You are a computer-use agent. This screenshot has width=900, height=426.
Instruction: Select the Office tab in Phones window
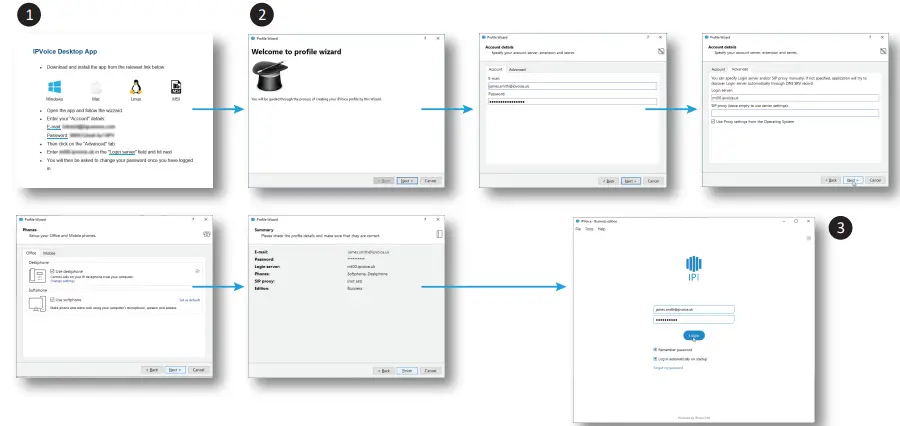[31, 253]
